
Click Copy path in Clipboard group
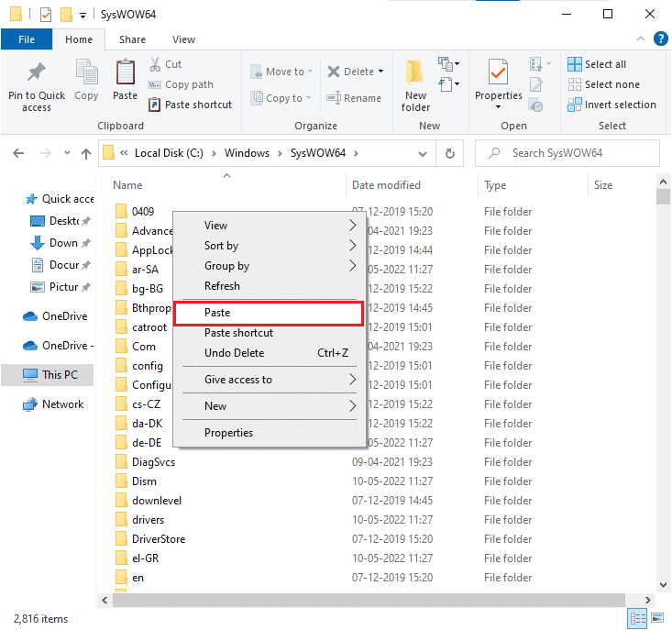pos(181,84)
